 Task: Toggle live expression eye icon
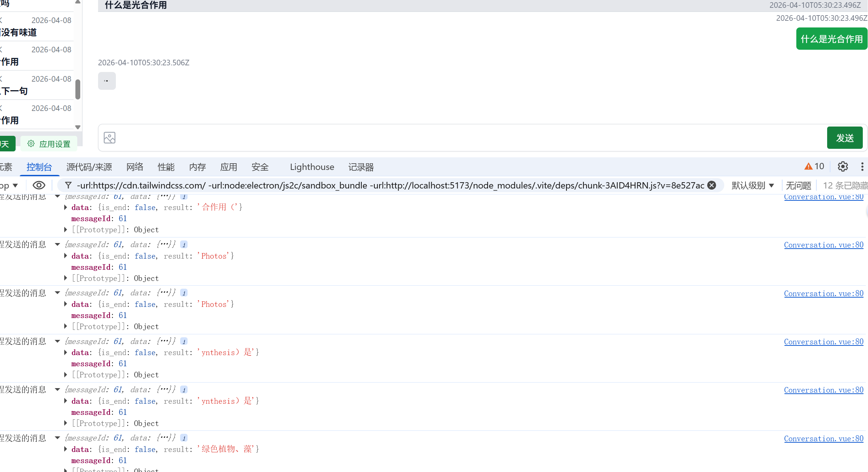tap(39, 185)
